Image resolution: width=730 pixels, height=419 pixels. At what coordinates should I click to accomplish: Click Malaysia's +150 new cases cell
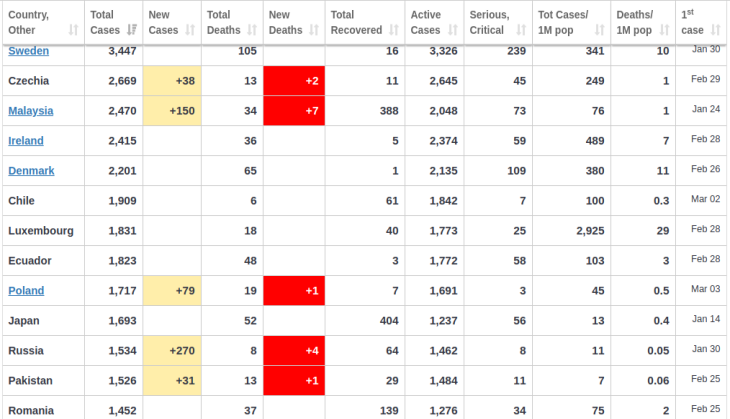[x=172, y=111]
